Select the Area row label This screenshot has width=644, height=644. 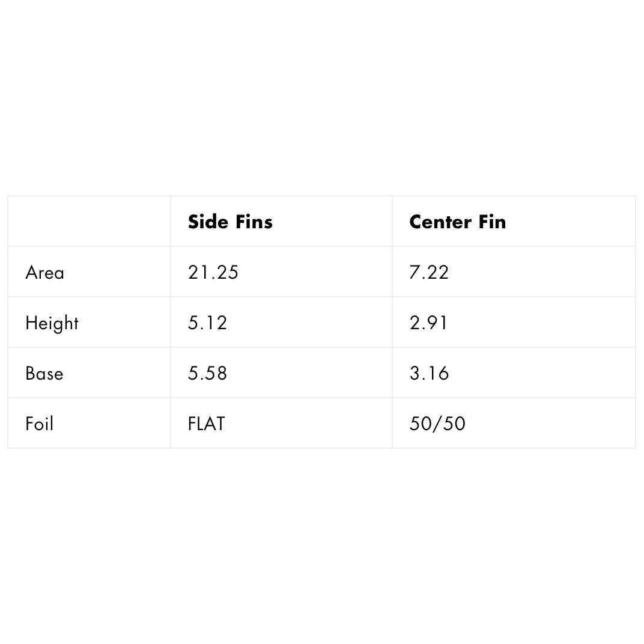coord(44,273)
